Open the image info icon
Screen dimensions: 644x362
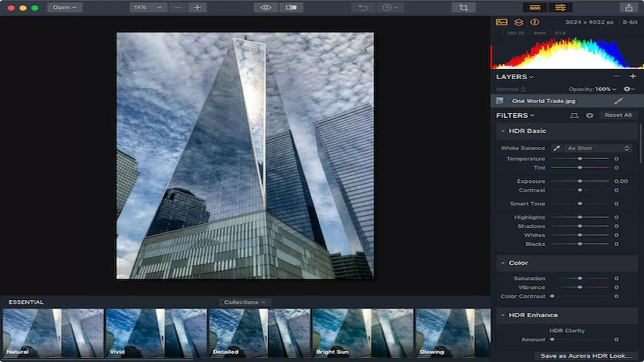click(x=535, y=22)
